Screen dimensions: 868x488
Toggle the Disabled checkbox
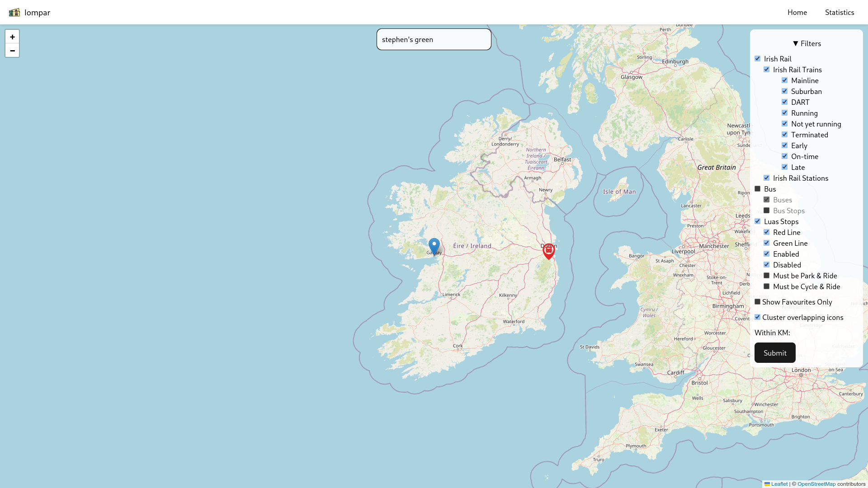767,265
